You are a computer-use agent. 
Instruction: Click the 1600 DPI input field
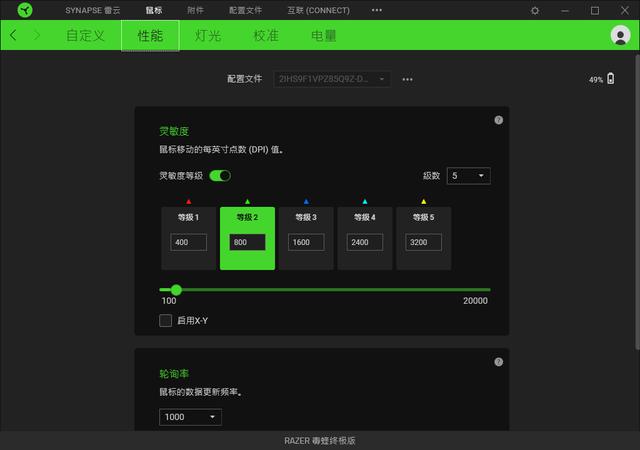point(306,242)
